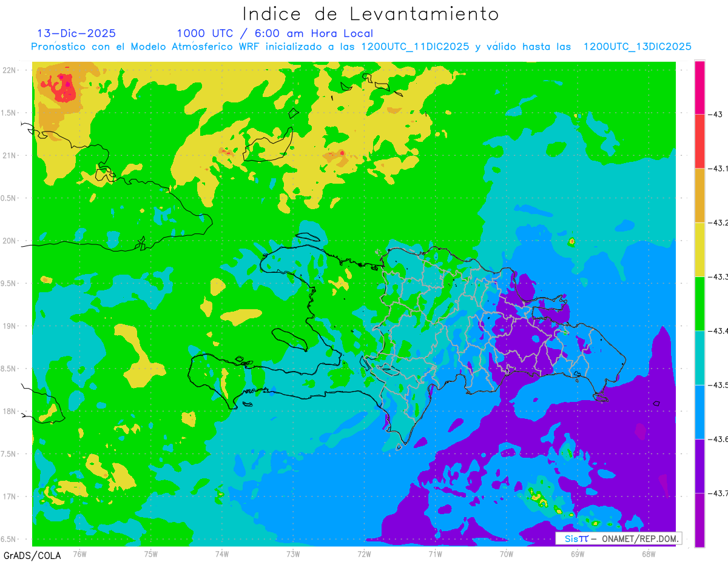Click the legend value '-43.6'
The image size is (728, 562).
click(718, 439)
